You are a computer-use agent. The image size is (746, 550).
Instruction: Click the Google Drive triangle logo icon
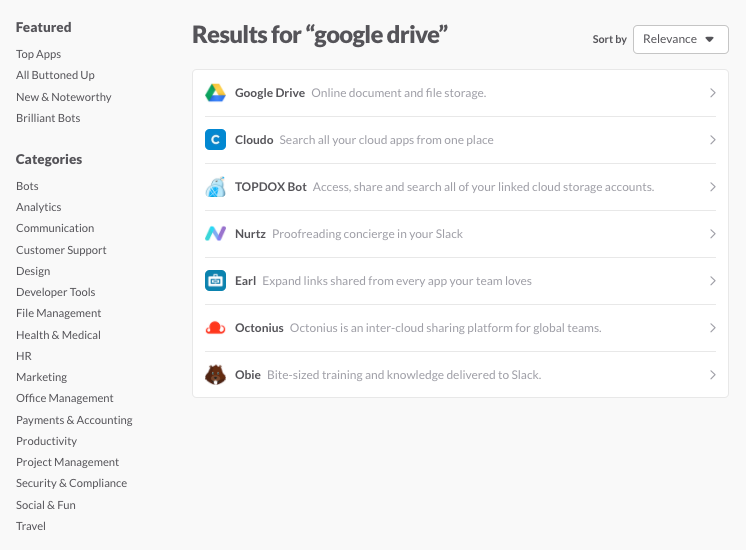click(215, 93)
